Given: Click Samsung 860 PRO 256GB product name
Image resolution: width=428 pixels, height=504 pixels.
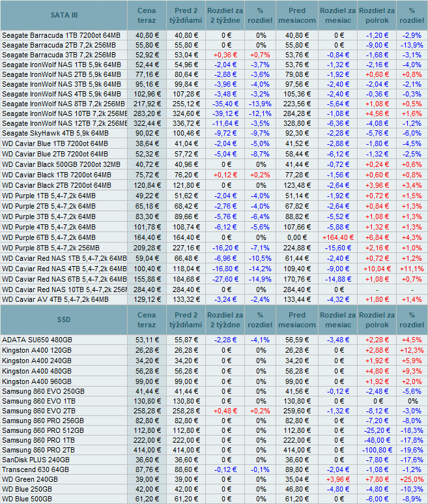Looking at the screenshot, I should pos(43,421).
